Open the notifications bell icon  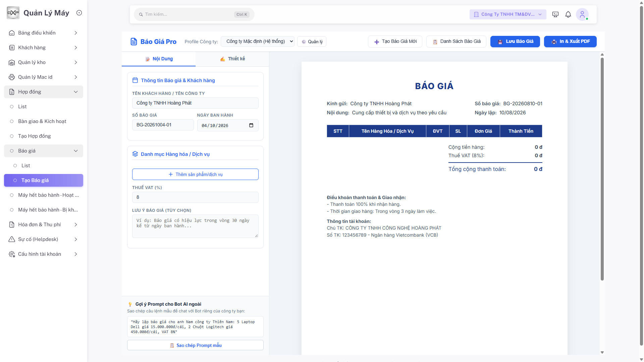(568, 14)
